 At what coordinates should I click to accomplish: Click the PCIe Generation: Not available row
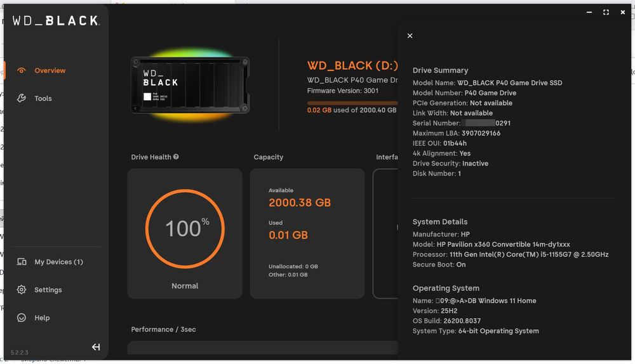pos(462,103)
